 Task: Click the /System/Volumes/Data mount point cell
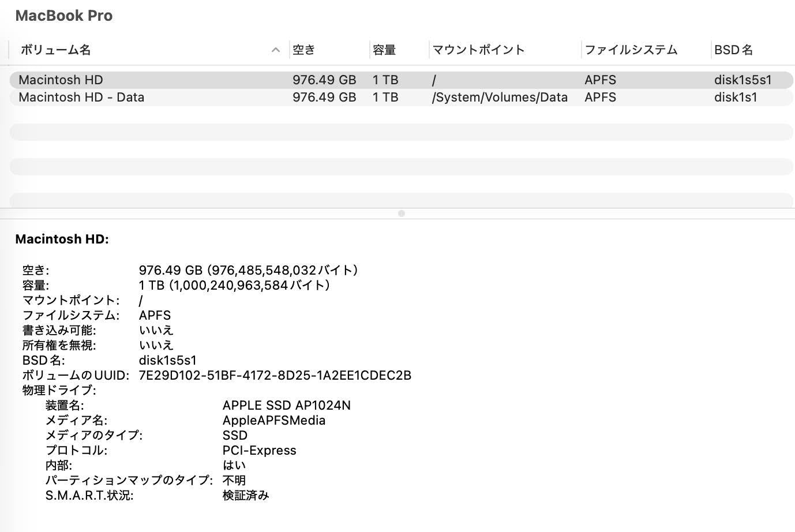coord(500,97)
